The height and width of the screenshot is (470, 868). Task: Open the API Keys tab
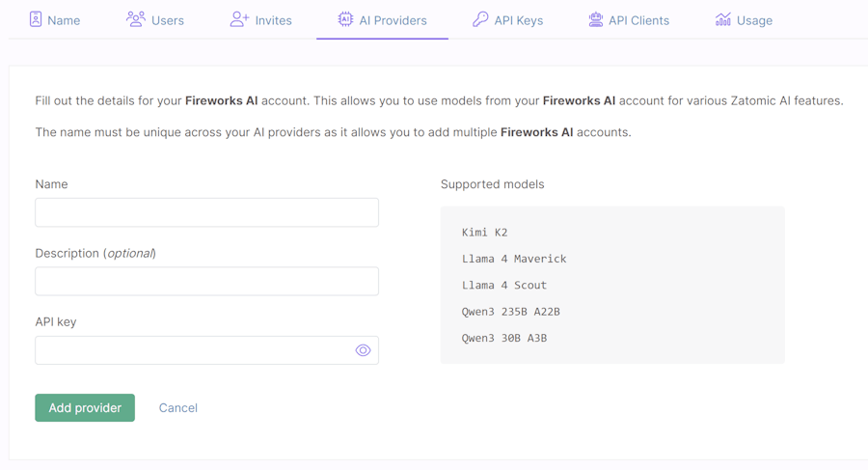[x=507, y=20]
